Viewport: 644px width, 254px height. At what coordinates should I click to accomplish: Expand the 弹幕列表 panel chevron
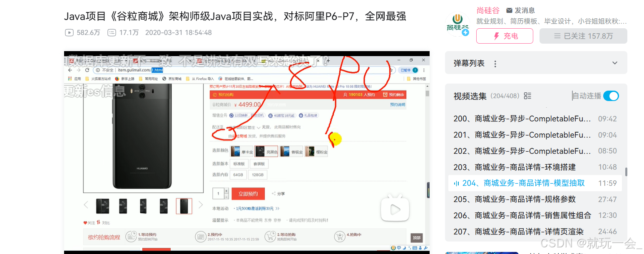[615, 63]
